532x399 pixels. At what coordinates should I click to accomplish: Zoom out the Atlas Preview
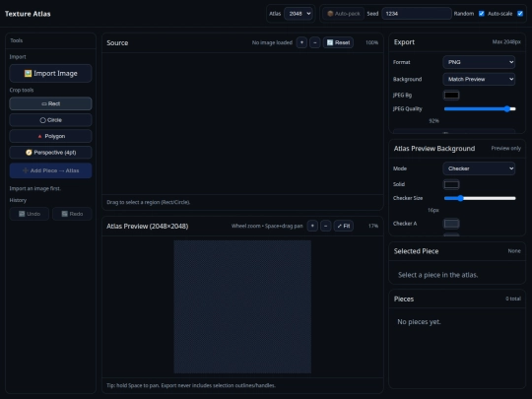point(326,226)
